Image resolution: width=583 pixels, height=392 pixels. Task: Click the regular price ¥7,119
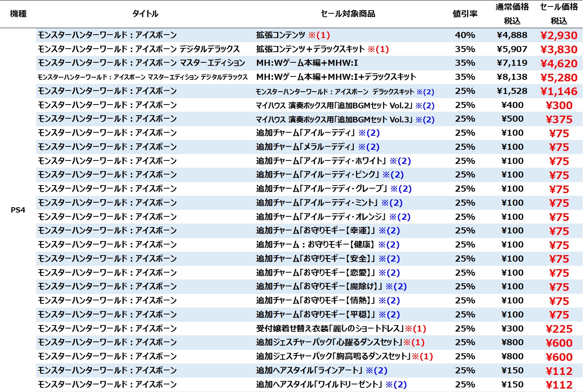point(512,63)
